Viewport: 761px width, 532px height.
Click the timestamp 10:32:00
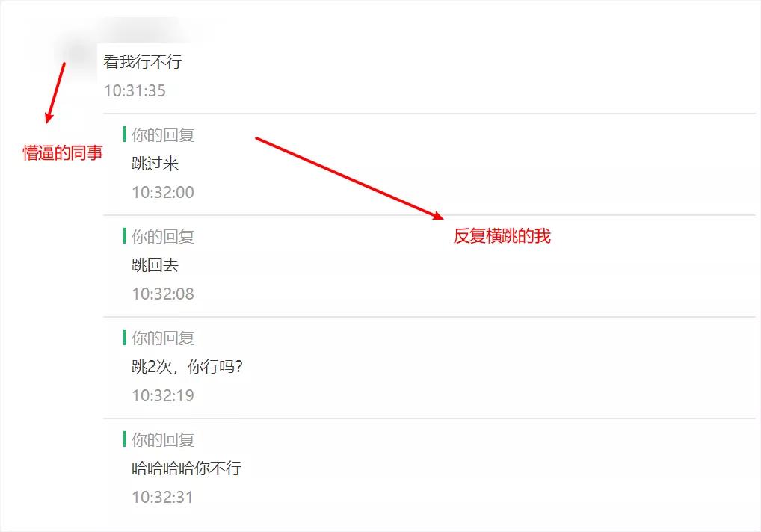coord(163,193)
